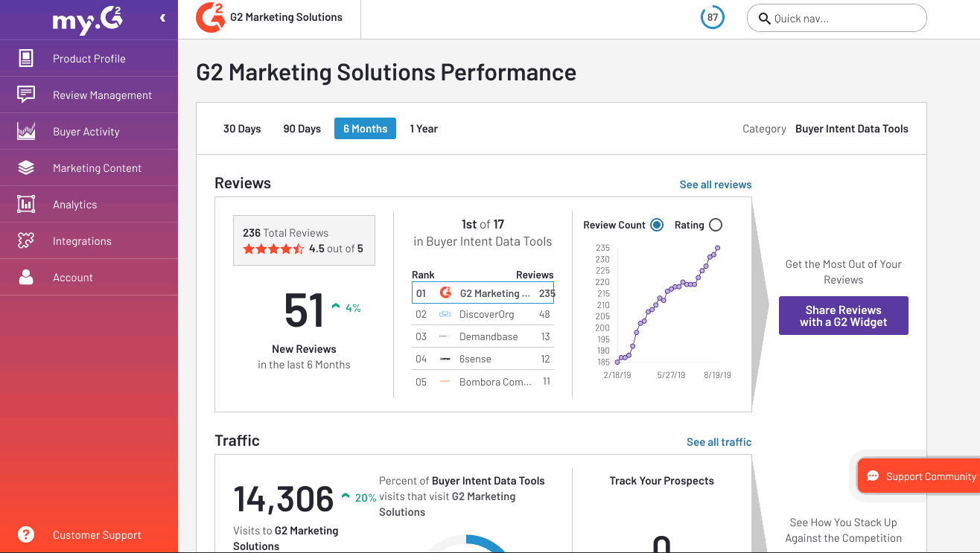Click the magnifying glass search icon
The width and height of the screenshot is (980, 553).
764,19
